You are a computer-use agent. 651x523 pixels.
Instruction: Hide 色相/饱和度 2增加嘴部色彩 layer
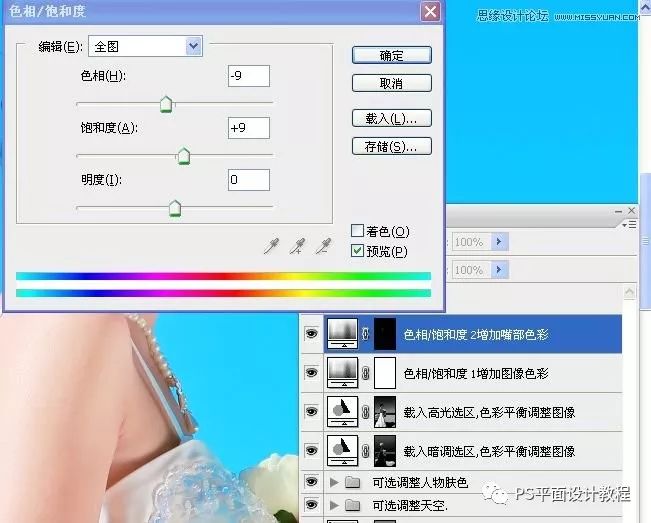coord(311,333)
